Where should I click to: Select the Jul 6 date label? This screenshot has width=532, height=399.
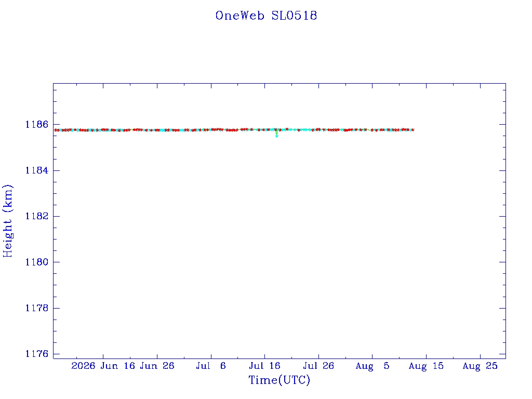coord(211,366)
